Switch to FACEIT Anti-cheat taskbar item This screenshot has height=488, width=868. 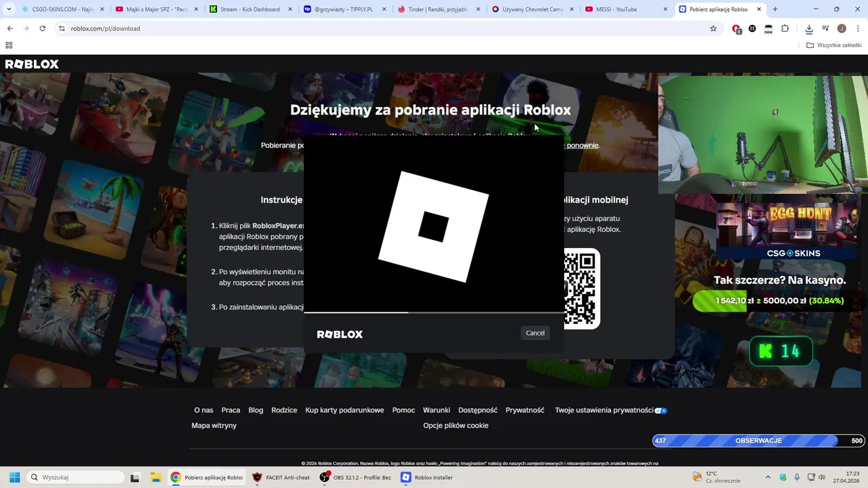281,477
